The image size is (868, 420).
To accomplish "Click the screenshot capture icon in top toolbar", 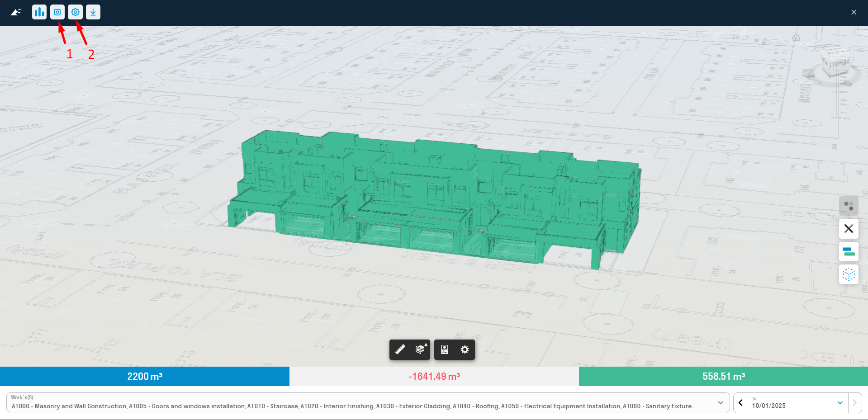I will 57,12.
